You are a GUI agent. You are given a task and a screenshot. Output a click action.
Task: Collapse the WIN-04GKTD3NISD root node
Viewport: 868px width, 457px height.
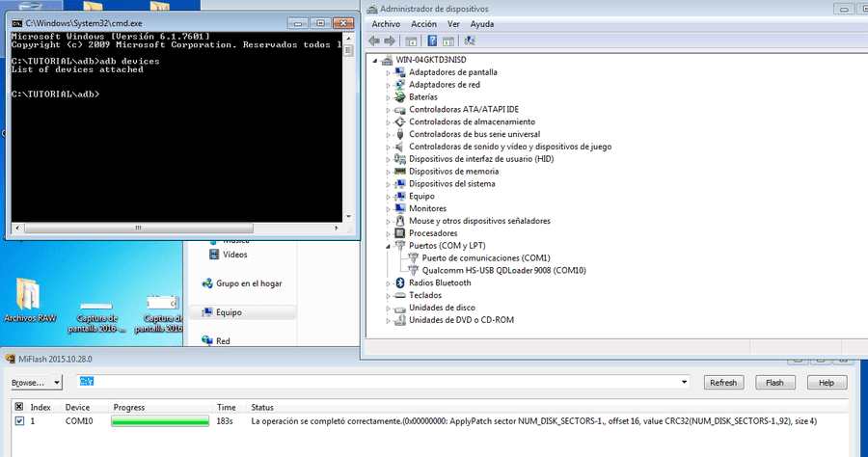(375, 61)
